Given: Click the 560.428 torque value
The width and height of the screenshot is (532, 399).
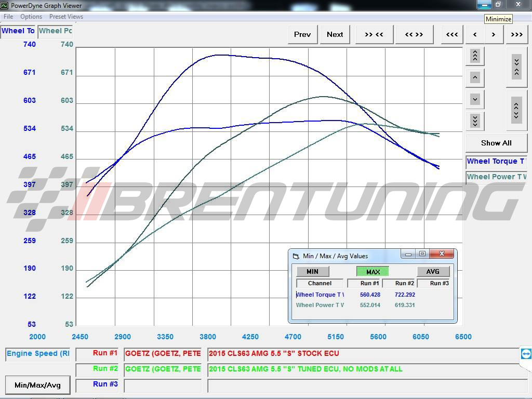Looking at the screenshot, I should click(x=370, y=295).
